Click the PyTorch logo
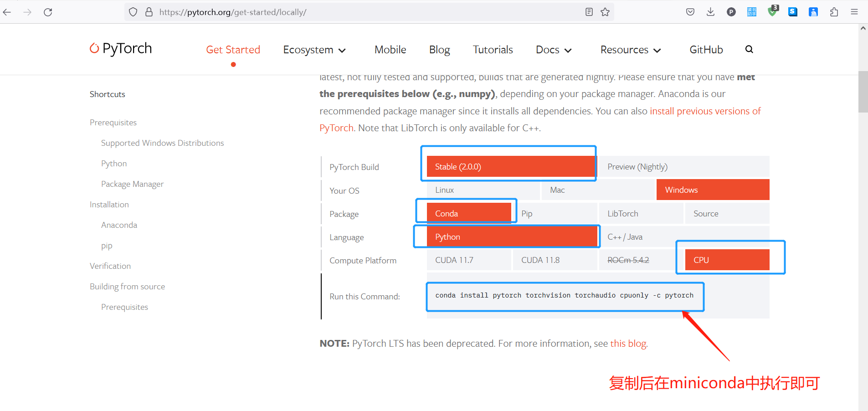Viewport: 868px width, 411px height. pyautogui.click(x=121, y=48)
